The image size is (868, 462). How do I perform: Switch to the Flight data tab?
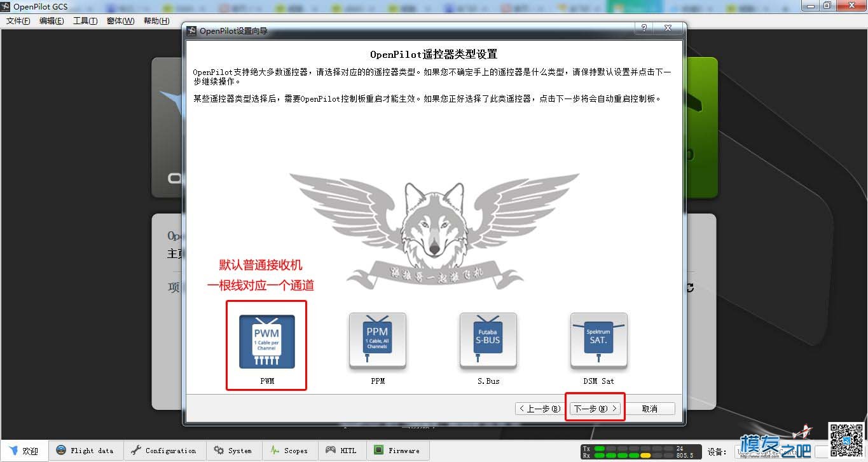click(85, 451)
